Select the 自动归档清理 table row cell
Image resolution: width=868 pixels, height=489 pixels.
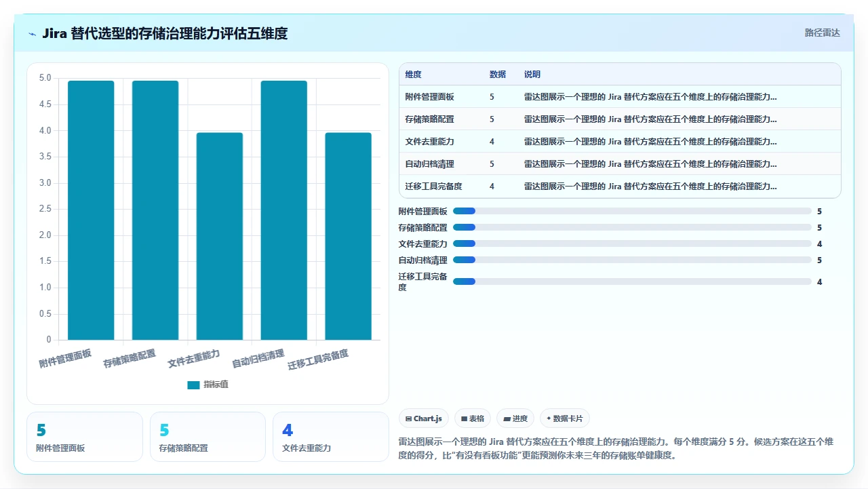(429, 164)
